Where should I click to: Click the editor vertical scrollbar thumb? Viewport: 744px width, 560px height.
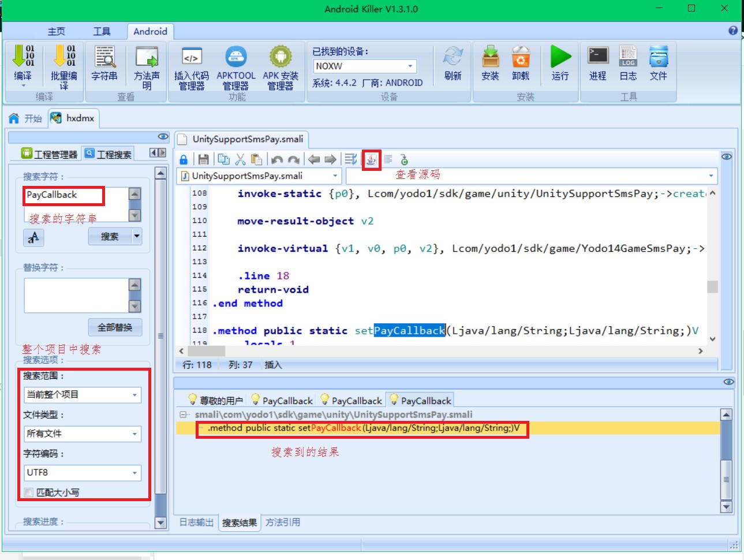[x=713, y=287]
